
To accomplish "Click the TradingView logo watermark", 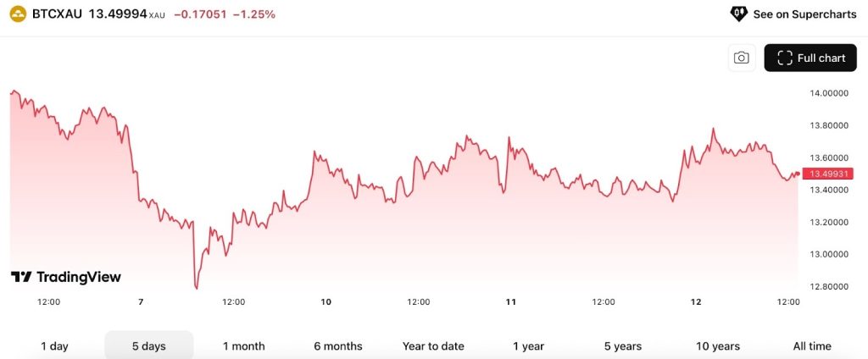I will click(x=66, y=277).
